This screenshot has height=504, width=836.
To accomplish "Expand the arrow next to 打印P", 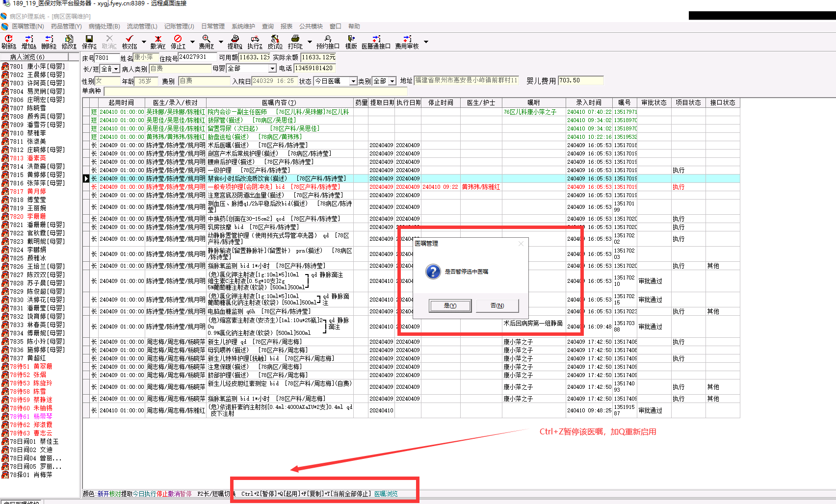I will (310, 42).
